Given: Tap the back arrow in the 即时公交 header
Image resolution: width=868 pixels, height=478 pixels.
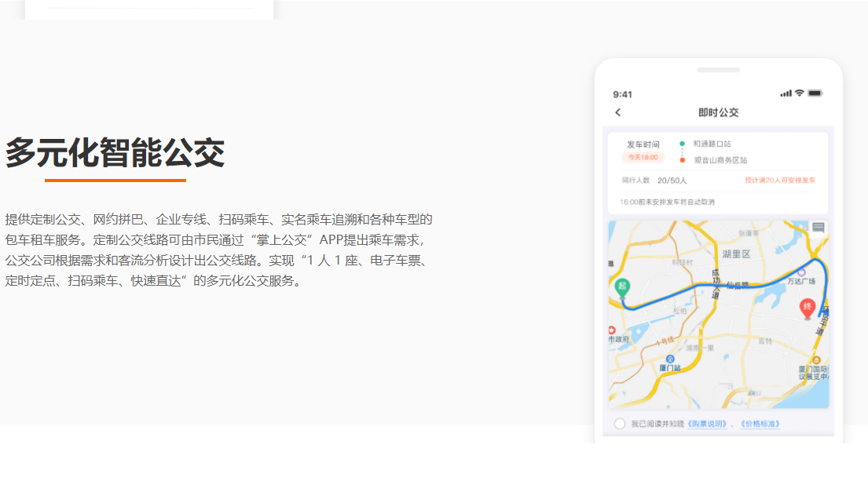Looking at the screenshot, I should point(618,112).
